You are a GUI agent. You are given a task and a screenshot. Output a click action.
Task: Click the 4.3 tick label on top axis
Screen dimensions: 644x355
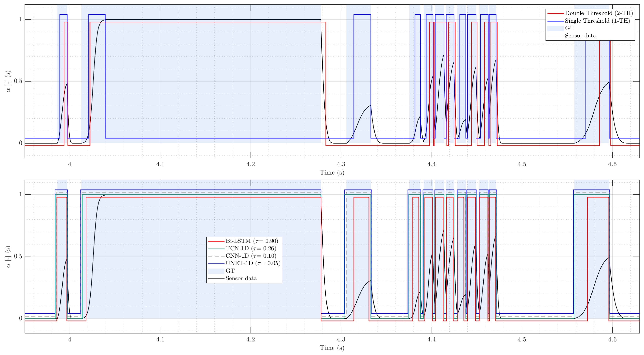pyautogui.click(x=341, y=164)
